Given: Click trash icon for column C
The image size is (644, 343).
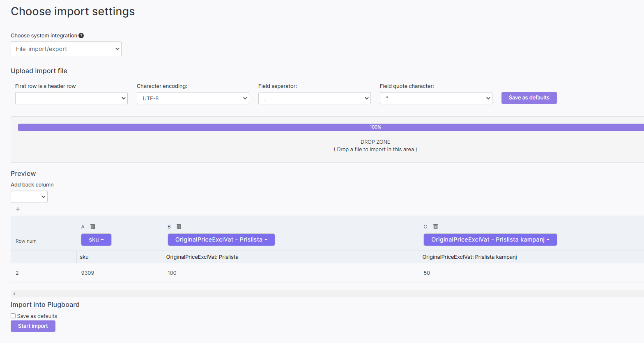Looking at the screenshot, I should pos(435,227).
